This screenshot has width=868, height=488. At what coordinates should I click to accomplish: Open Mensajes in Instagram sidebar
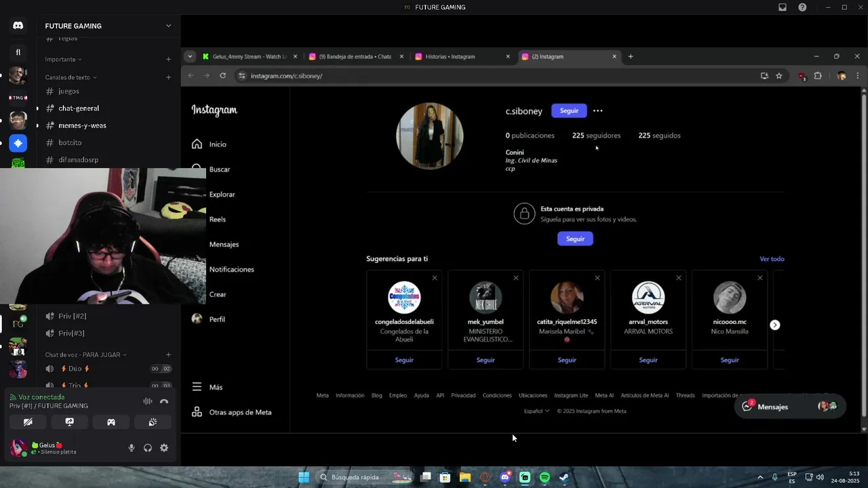click(224, 245)
